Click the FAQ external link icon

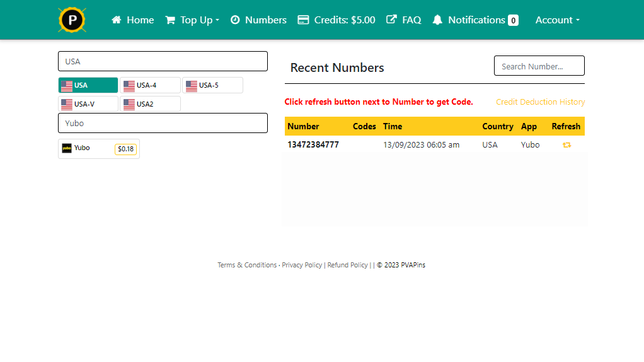[x=391, y=20]
